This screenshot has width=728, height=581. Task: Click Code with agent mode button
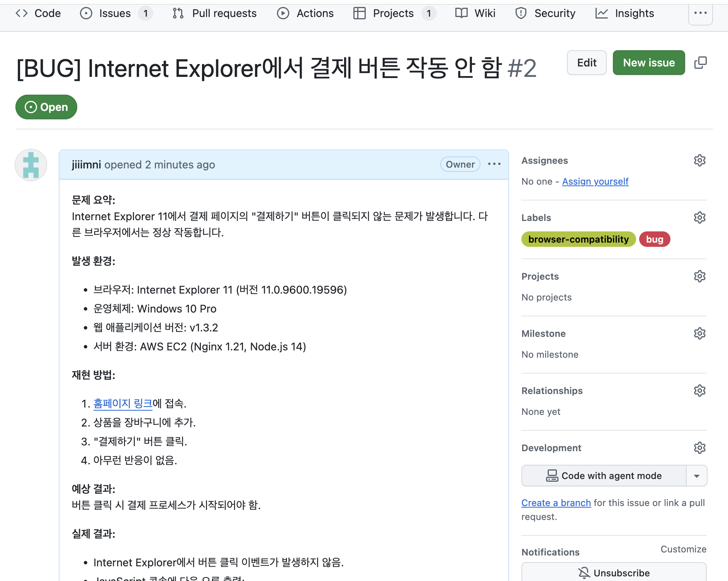coord(604,476)
